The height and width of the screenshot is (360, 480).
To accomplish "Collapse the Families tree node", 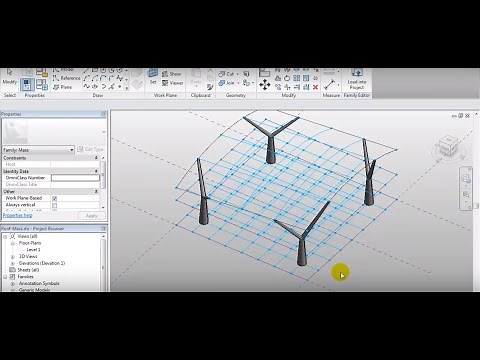I will click(x=5, y=277).
